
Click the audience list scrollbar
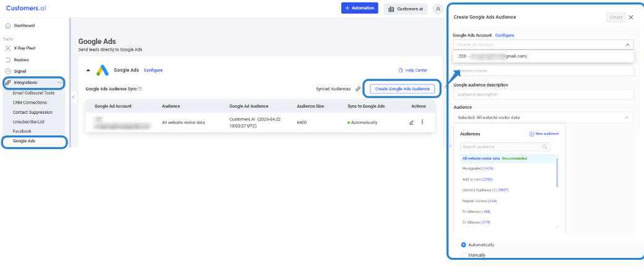(x=557, y=173)
